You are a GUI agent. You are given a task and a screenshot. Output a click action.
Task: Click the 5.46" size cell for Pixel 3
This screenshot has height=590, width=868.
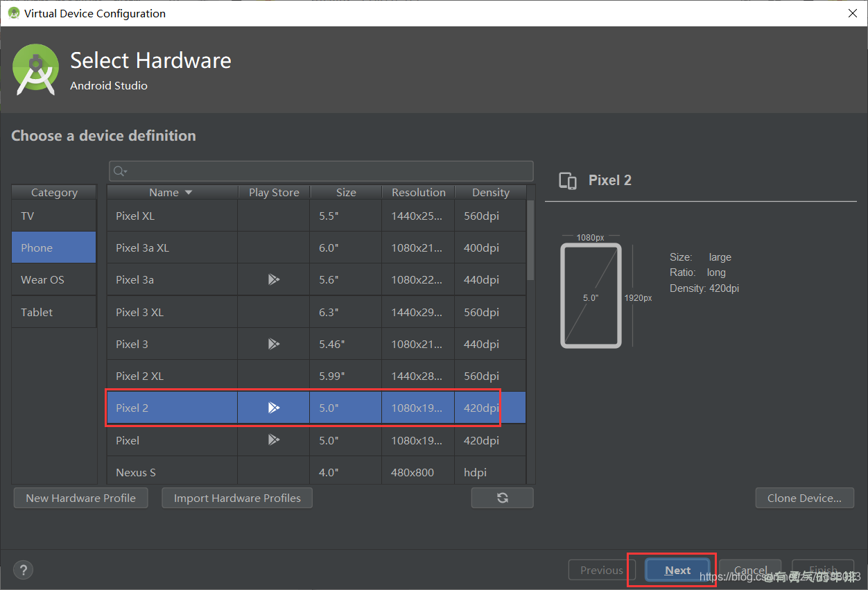(x=345, y=344)
